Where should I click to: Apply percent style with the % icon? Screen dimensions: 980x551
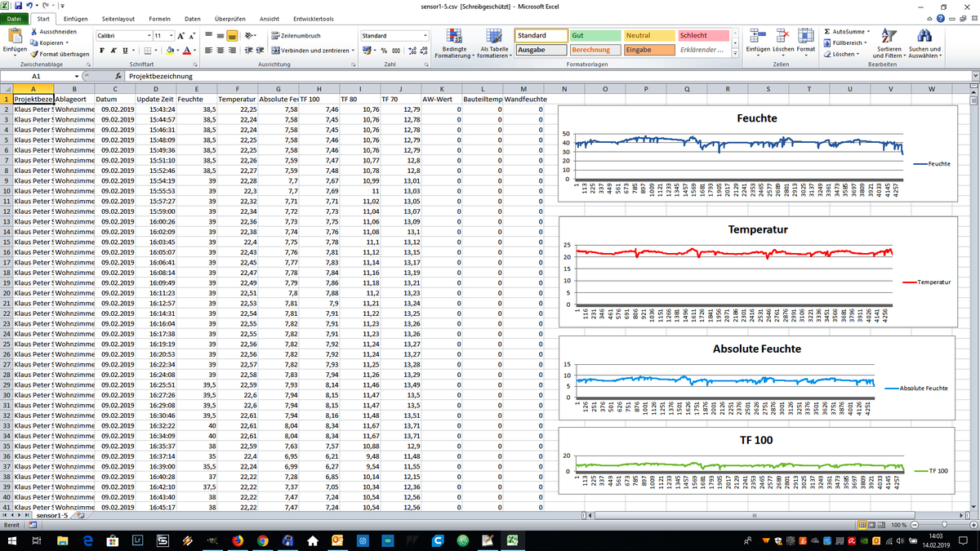coord(384,51)
